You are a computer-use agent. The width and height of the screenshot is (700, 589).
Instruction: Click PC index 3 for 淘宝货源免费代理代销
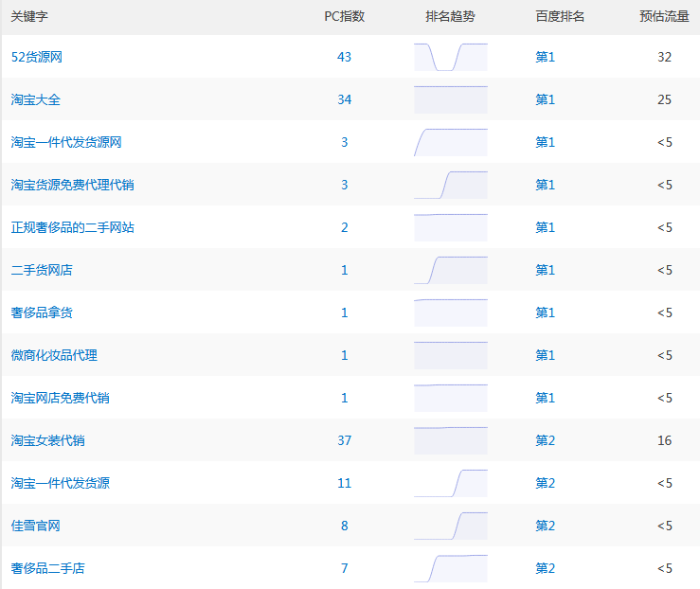[x=344, y=185]
